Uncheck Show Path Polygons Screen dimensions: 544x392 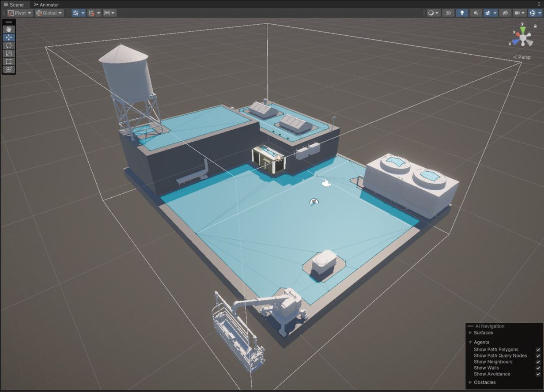pos(538,350)
